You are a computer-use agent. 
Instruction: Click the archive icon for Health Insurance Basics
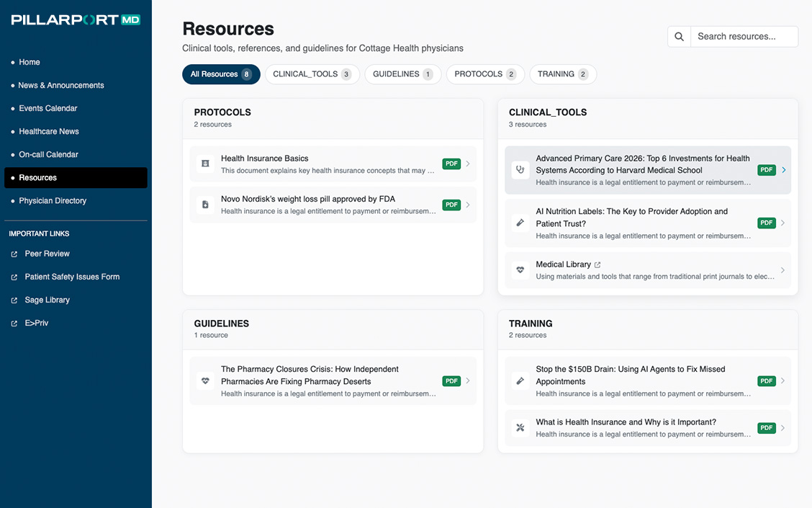point(204,164)
